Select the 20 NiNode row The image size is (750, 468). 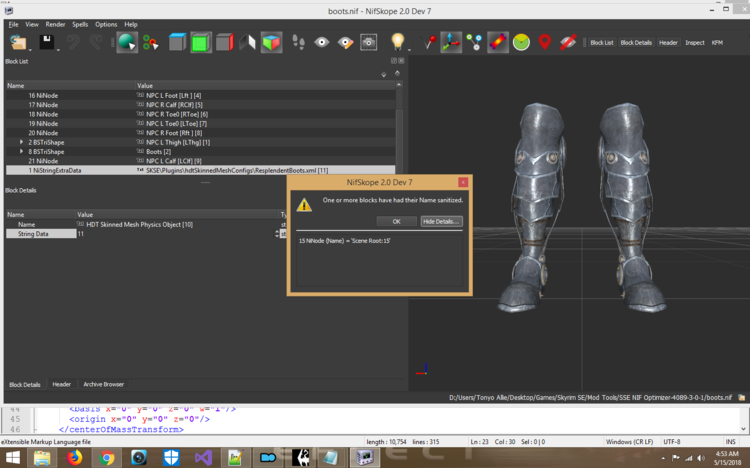(x=200, y=133)
